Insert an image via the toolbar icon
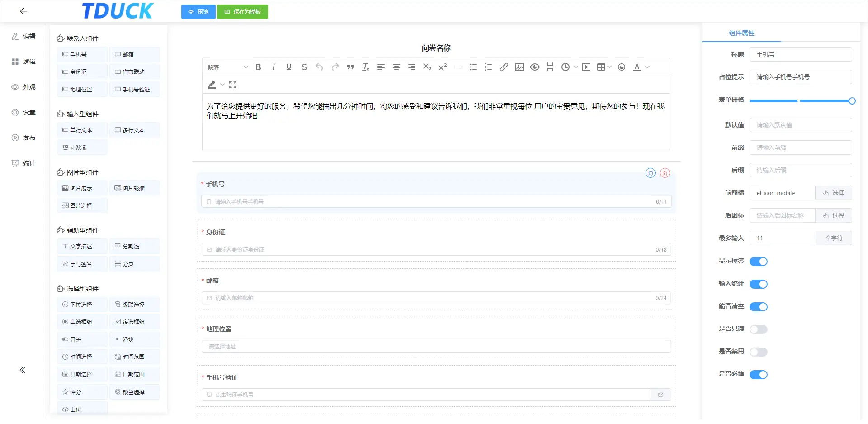 tap(519, 67)
